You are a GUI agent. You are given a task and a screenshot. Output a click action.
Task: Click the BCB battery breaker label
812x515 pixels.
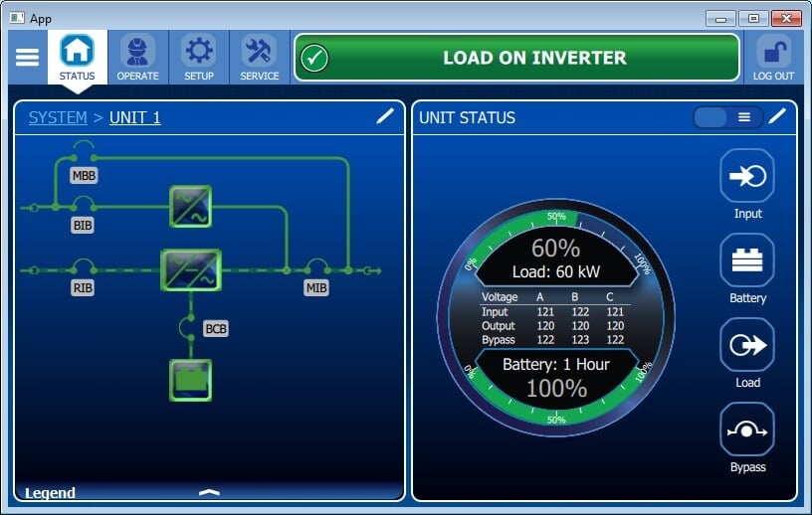(215, 329)
